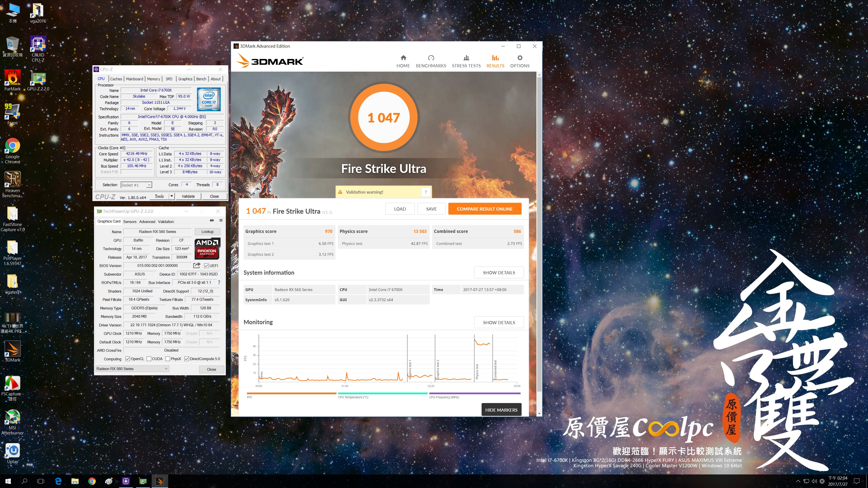Screen dimensions: 868x488
Task: Open Google Chrome desktop shortcut
Action: pyautogui.click(x=12, y=150)
